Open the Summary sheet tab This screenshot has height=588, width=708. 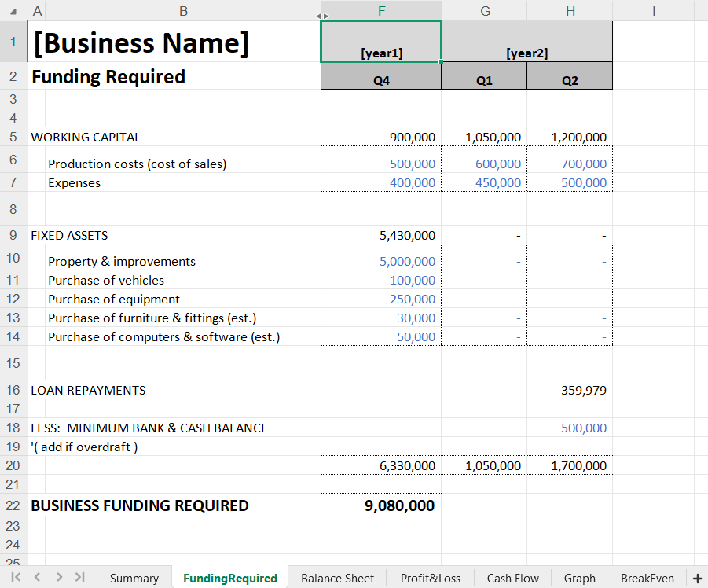click(x=134, y=578)
